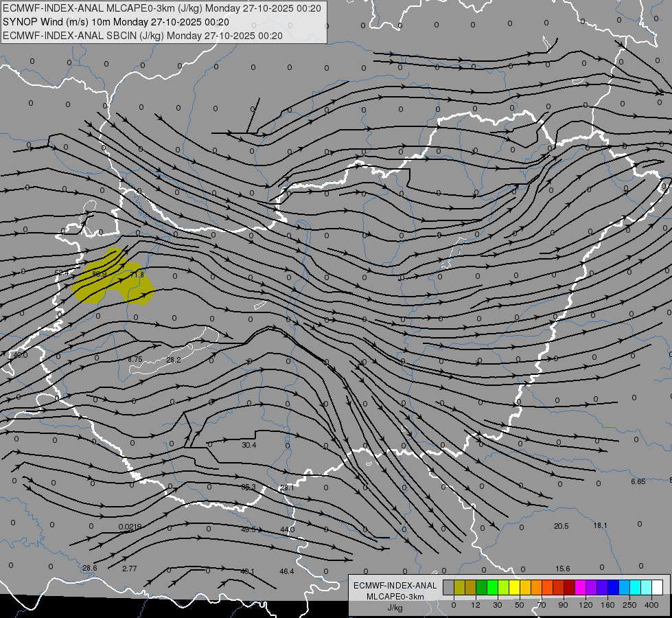Click the MLCAPE0-3km title line at top
Screen dimensions: 672x618
161,8
